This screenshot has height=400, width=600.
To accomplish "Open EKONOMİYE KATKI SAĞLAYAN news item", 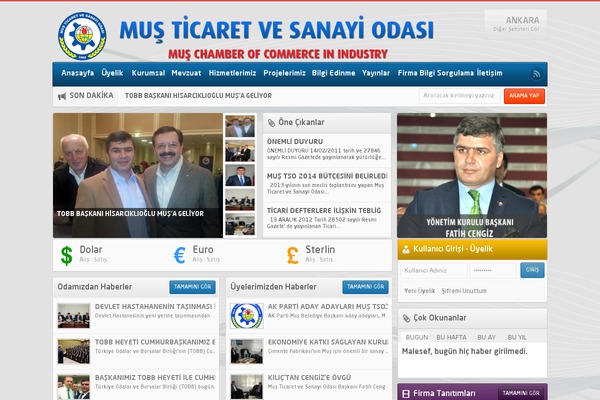I will click(328, 342).
